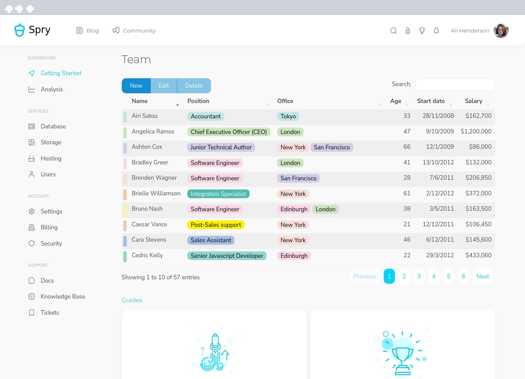This screenshot has width=525, height=379.
Task: Click the Integration Specialist tag
Action: coord(218,194)
